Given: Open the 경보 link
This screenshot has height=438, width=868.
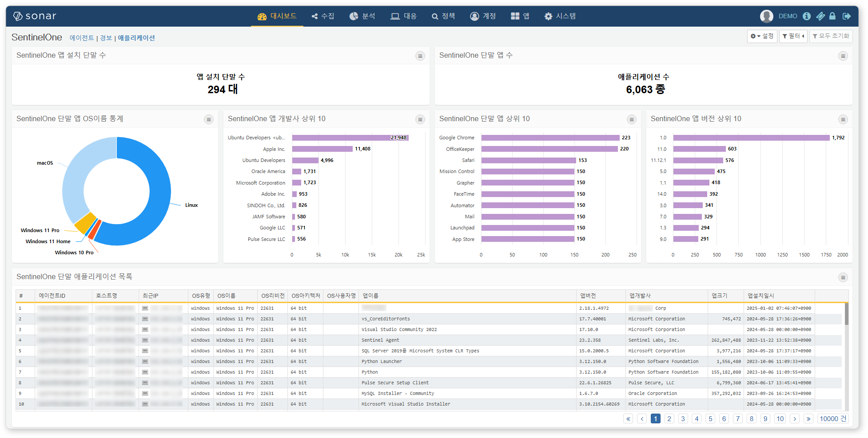Looking at the screenshot, I should click(106, 38).
